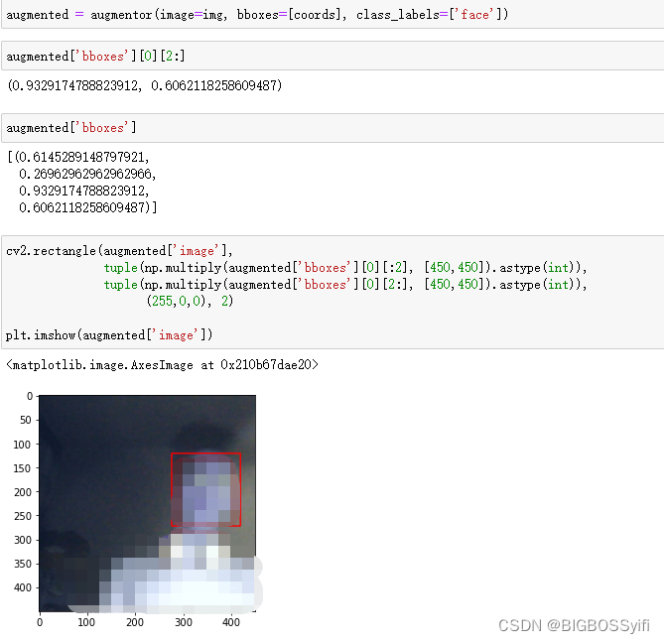Click 0.6062118258609487 in the bboxes list output
This screenshot has height=644, width=664.
tap(82, 207)
